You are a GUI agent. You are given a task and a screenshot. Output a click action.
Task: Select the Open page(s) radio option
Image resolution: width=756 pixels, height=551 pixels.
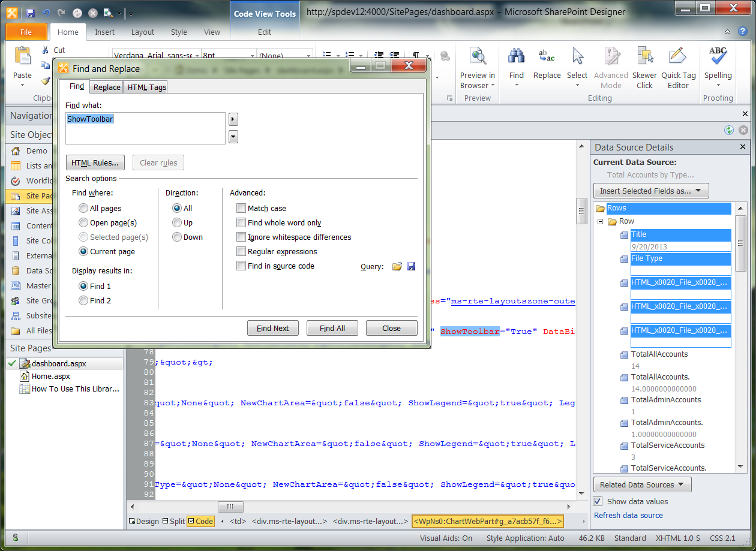(x=83, y=223)
